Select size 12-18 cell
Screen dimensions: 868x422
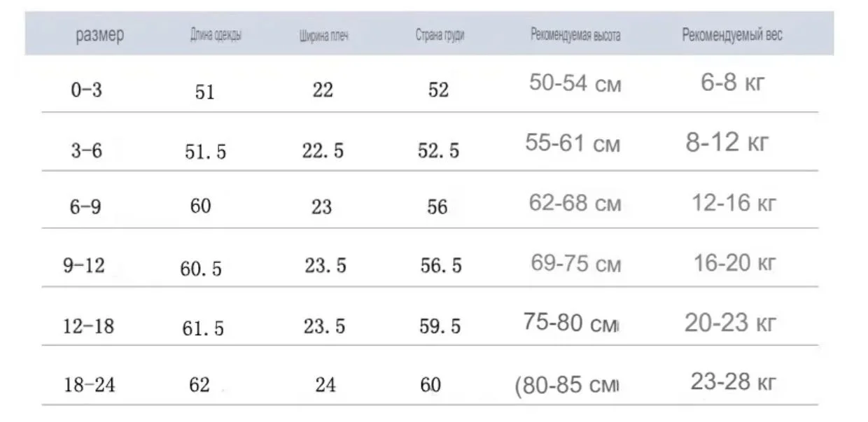88,326
